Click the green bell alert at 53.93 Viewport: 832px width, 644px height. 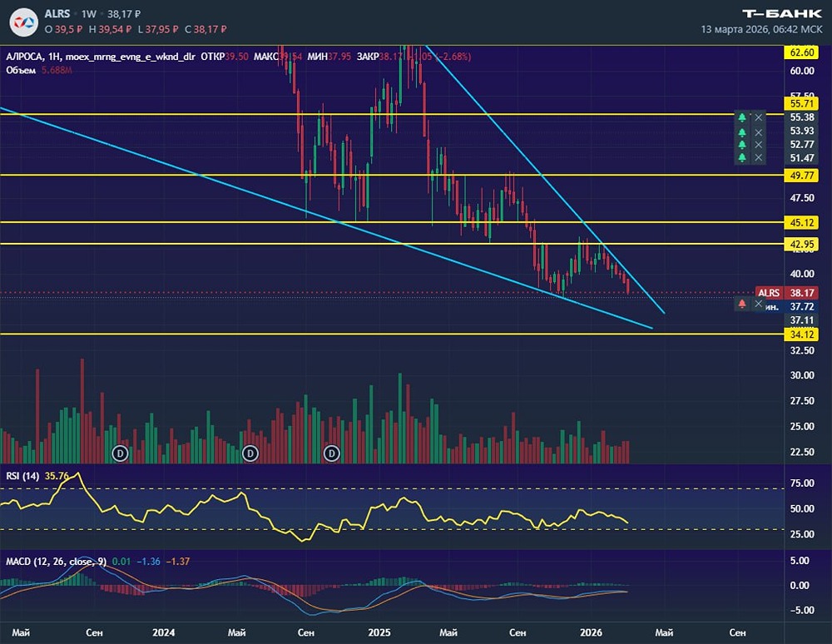coord(742,132)
